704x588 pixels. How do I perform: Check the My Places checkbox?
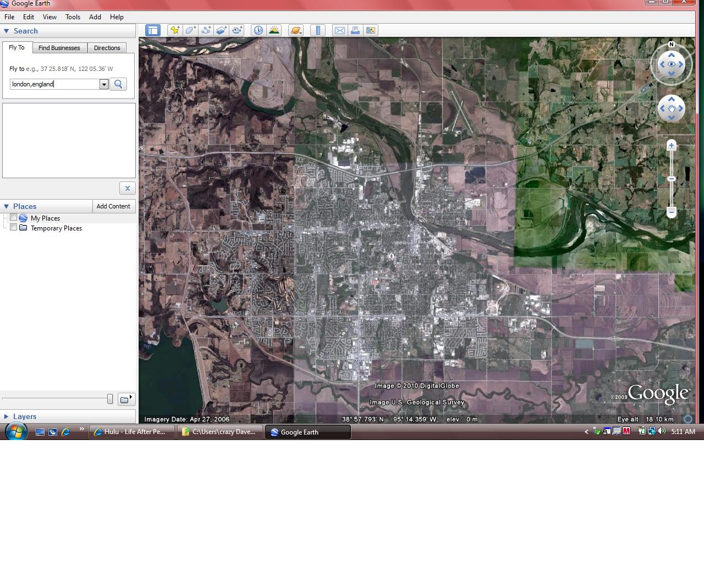[x=14, y=218]
